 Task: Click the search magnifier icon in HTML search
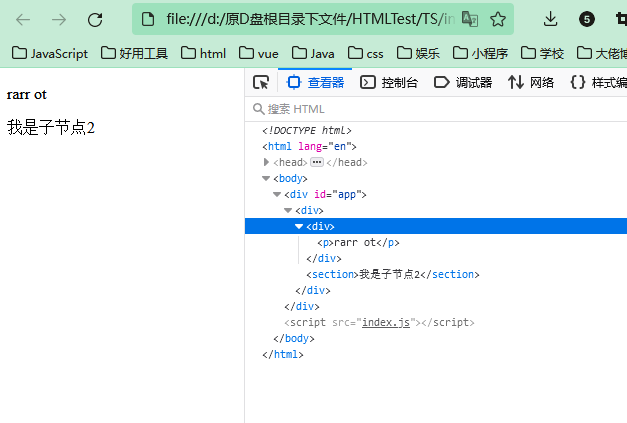(258, 109)
